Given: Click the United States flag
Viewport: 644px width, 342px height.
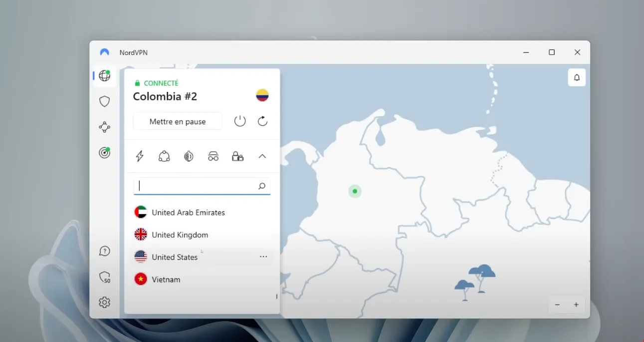Looking at the screenshot, I should pyautogui.click(x=141, y=257).
